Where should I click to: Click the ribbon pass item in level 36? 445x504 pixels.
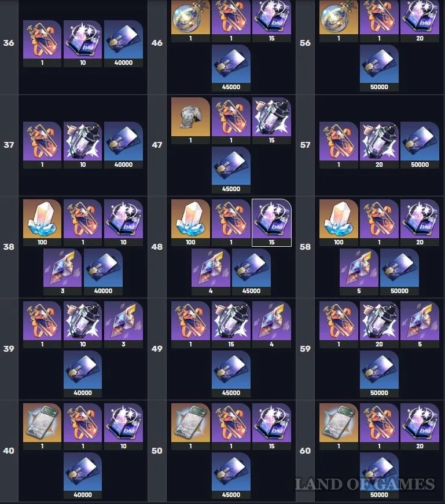point(42,43)
